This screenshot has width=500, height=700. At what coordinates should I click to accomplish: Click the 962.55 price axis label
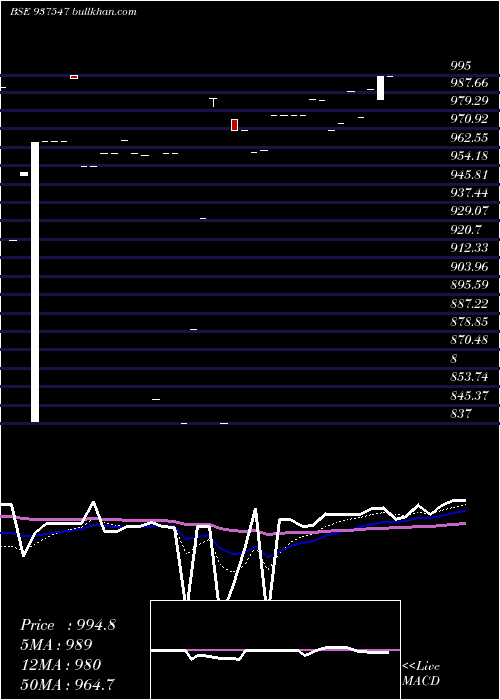coord(469,138)
